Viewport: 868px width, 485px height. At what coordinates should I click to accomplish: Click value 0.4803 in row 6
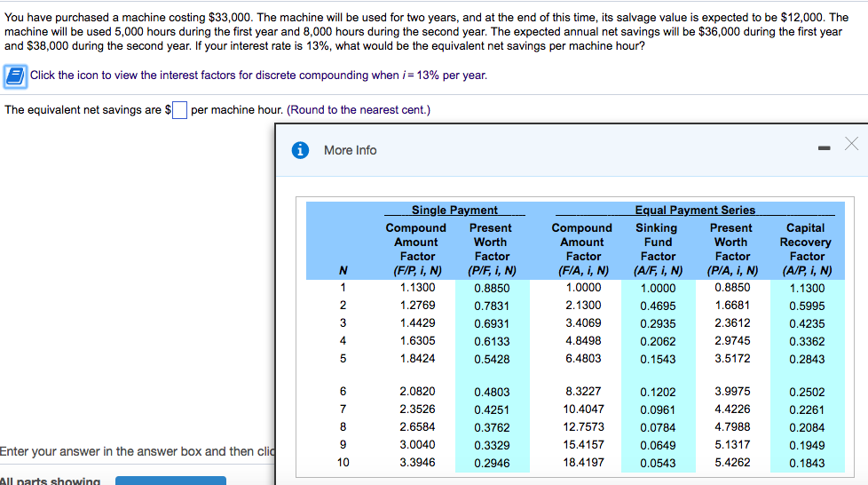(492, 392)
